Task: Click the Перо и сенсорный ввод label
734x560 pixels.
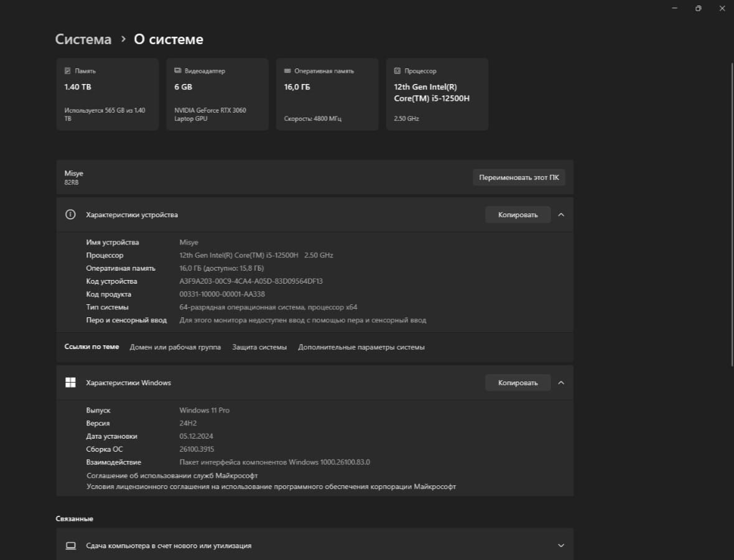Action: 126,320
